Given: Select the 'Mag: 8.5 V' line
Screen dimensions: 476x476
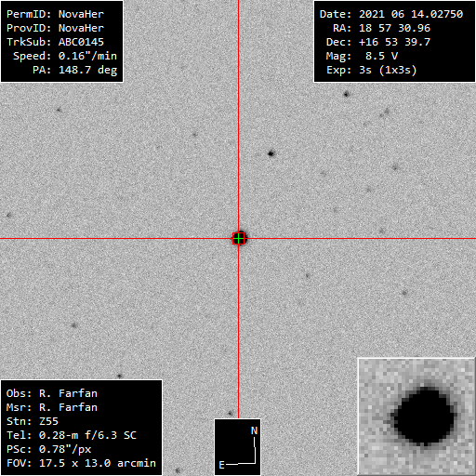Looking at the screenshot, I should (x=362, y=56).
